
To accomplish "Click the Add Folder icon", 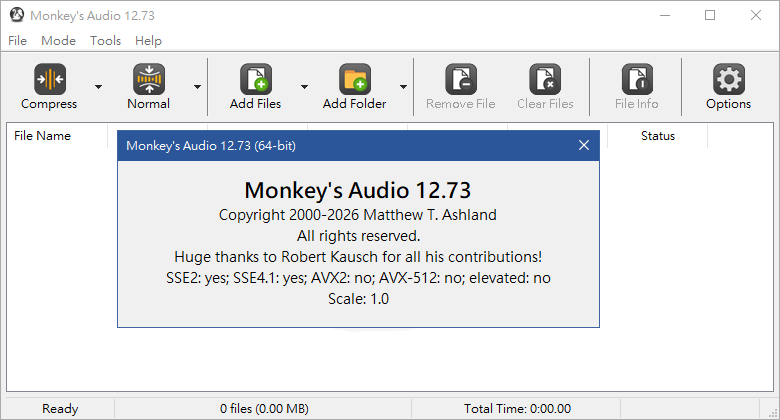I will point(354,79).
